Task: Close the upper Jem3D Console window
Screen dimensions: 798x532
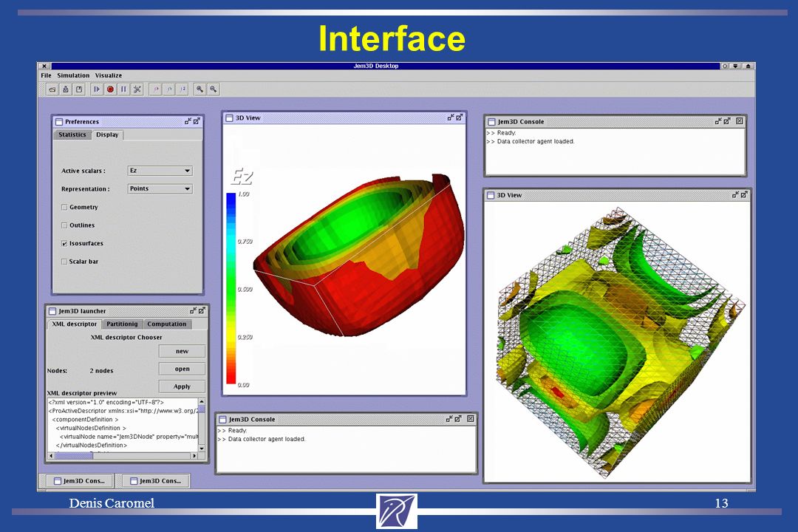Action: click(740, 121)
